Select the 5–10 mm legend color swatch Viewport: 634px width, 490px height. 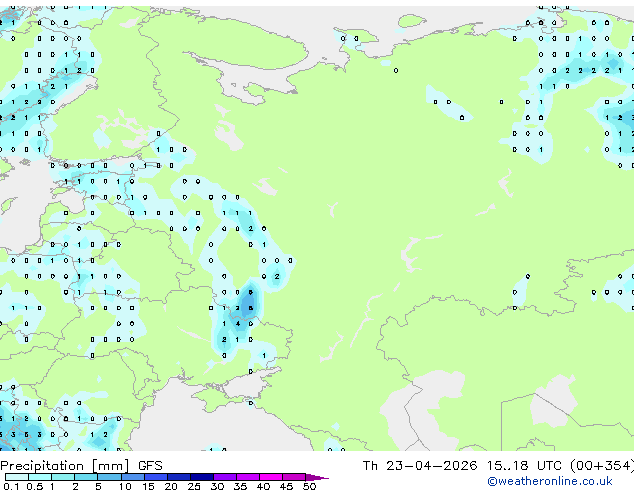tap(109, 477)
